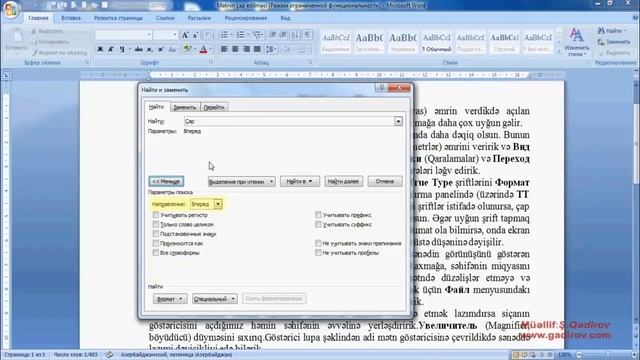The width and height of the screenshot is (640, 360).
Task: Click the bulleted list icon
Action: [224, 35]
